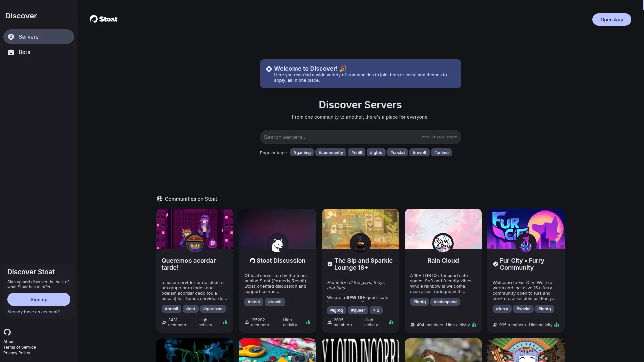The width and height of the screenshot is (644, 362).
Task: Click activity bars icon on Rain Cloud card
Action: click(x=474, y=325)
